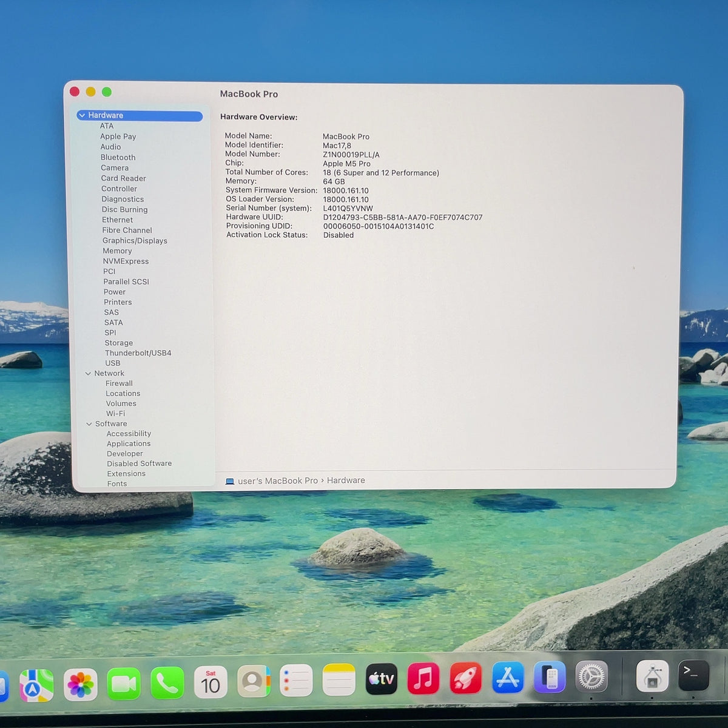Open the Calendar icon showing Sat 10

(x=211, y=682)
